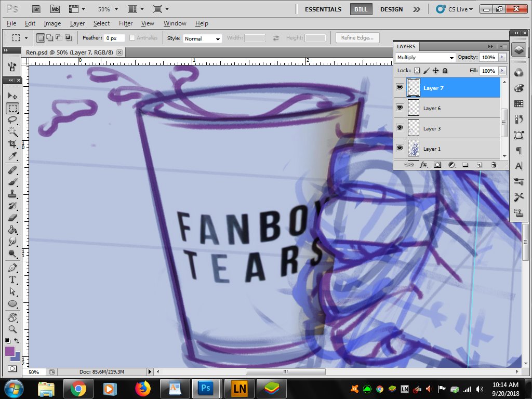This screenshot has height=399, width=532.
Task: Select the Path Selection arrow tool
Action: click(12, 291)
